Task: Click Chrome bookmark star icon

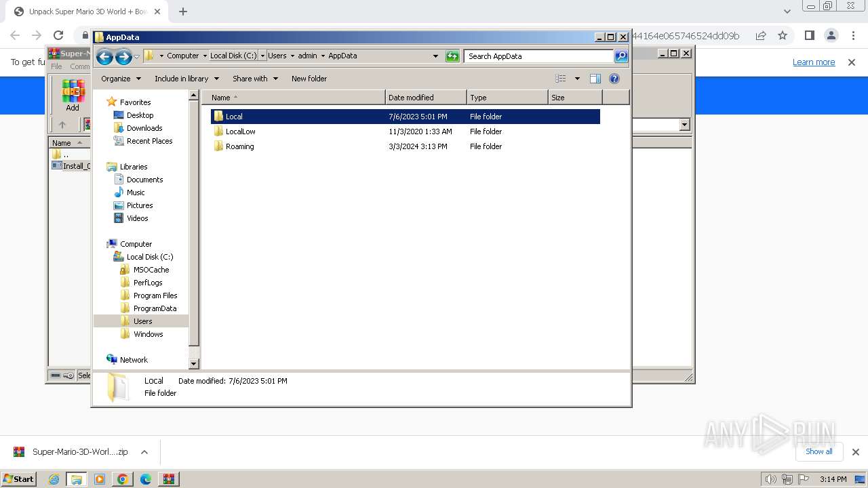Action: click(x=783, y=35)
